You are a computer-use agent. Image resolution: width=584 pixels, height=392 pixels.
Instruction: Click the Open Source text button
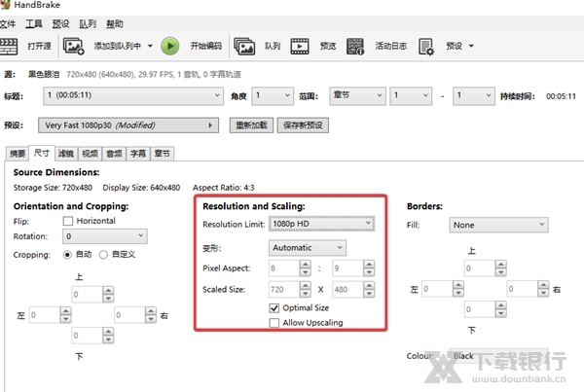pos(40,46)
